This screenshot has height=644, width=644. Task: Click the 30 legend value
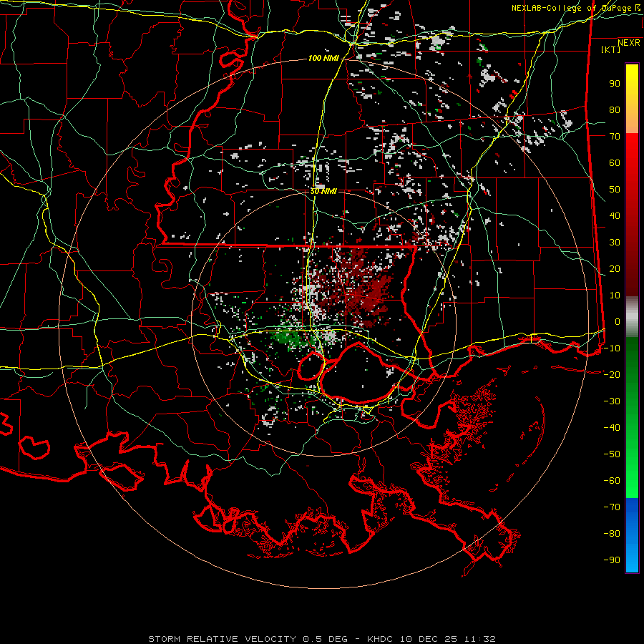coord(615,243)
